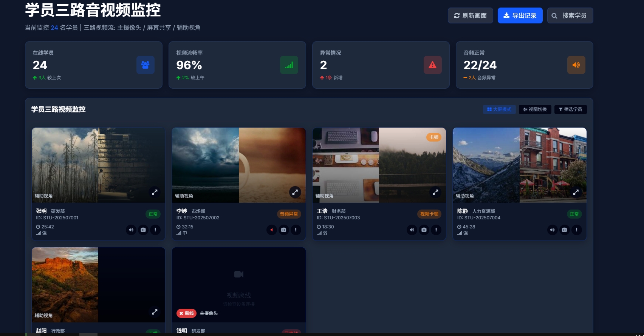The width and height of the screenshot is (644, 336).
Task: Click the 离线 badge on 钱明's video
Action: pos(186,313)
